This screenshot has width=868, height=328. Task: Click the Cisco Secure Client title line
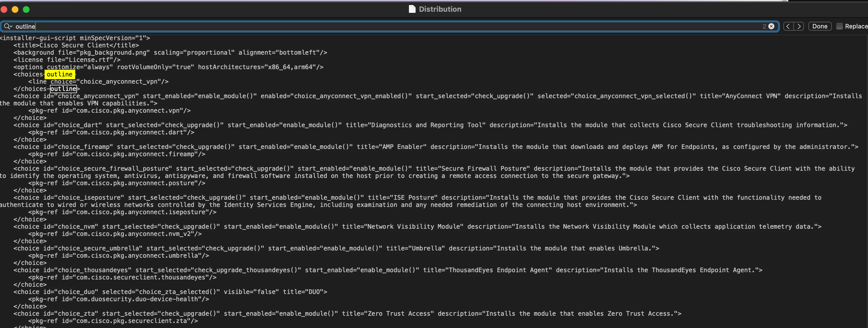(x=76, y=45)
